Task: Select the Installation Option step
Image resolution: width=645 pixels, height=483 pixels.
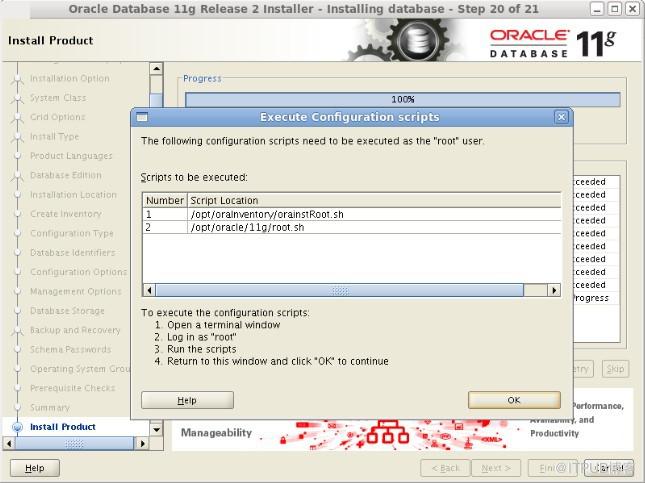Action: [x=70, y=78]
